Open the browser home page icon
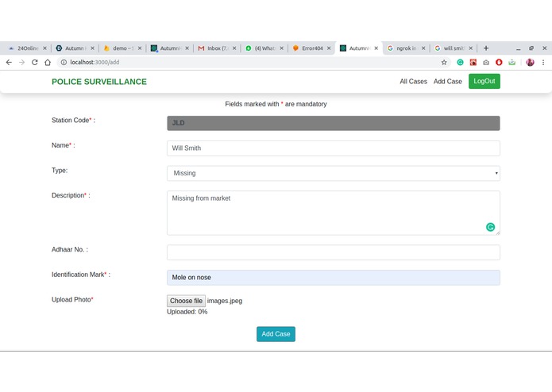The height and width of the screenshot is (392, 552). pos(48,62)
